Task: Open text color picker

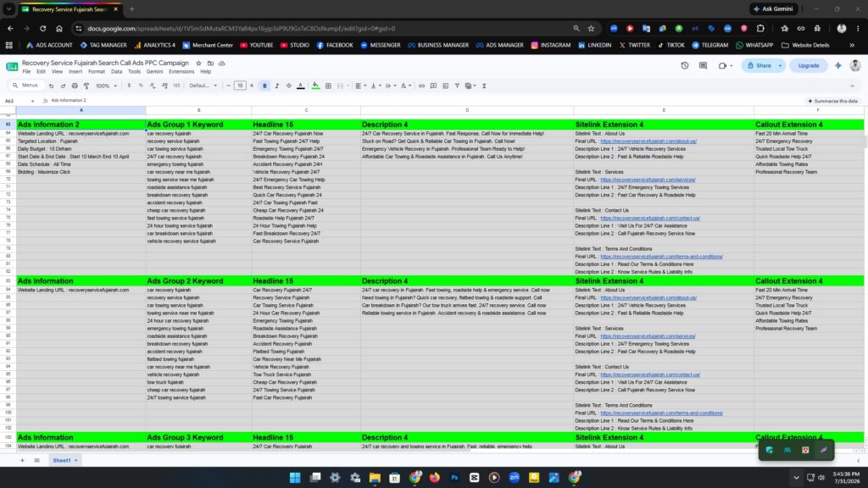Action: coord(301,86)
